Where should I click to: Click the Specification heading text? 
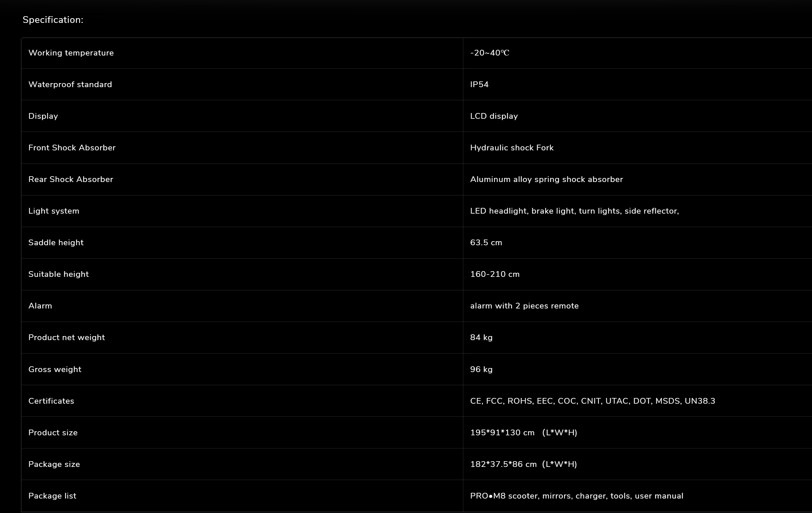point(53,20)
